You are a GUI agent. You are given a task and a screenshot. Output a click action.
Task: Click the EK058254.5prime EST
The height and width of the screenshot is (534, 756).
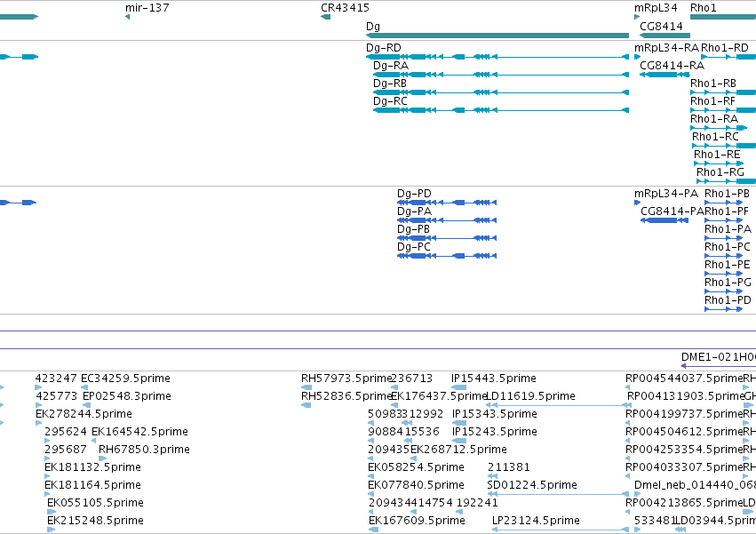370,476
